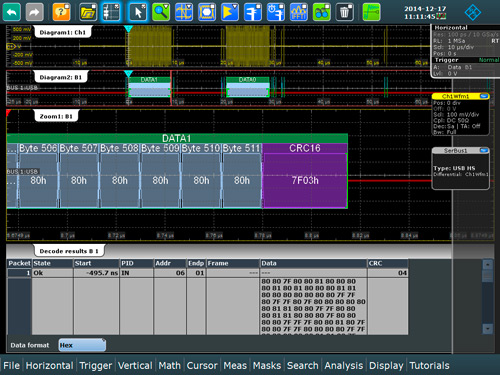Click the DATA1 packet in Diagram2

pyautogui.click(x=149, y=88)
